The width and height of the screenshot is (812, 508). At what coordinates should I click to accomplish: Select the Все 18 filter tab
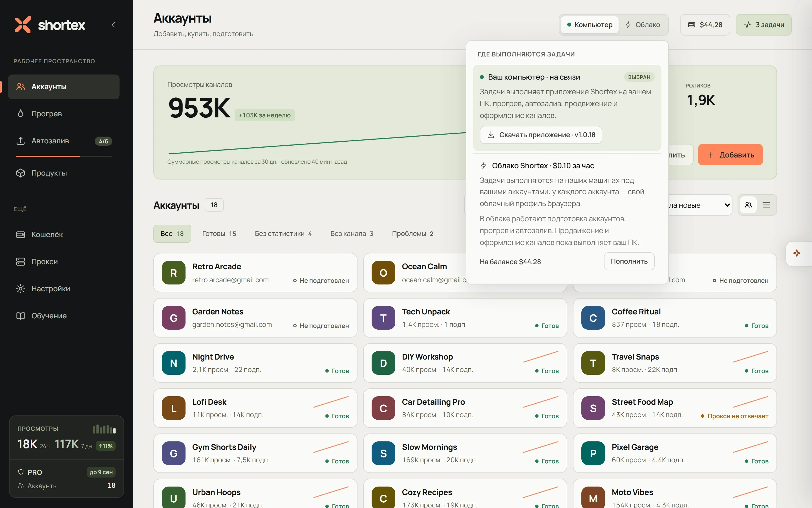[172, 233]
